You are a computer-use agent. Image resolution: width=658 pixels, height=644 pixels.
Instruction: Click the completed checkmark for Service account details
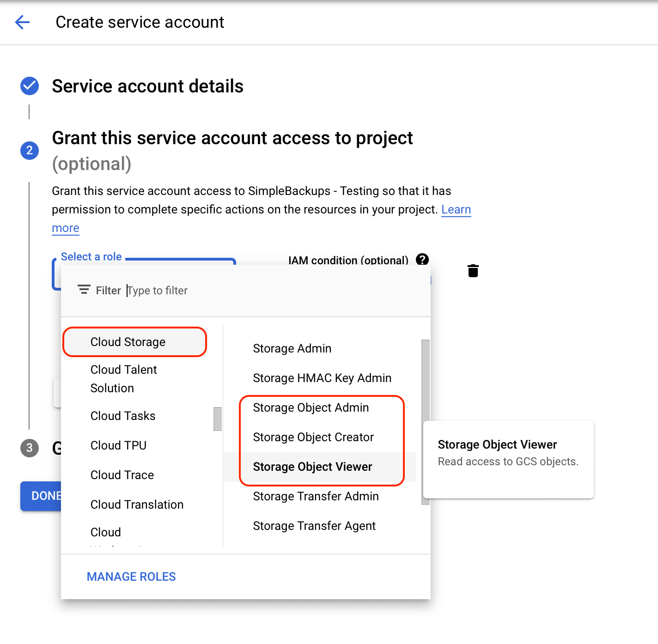[x=29, y=86]
